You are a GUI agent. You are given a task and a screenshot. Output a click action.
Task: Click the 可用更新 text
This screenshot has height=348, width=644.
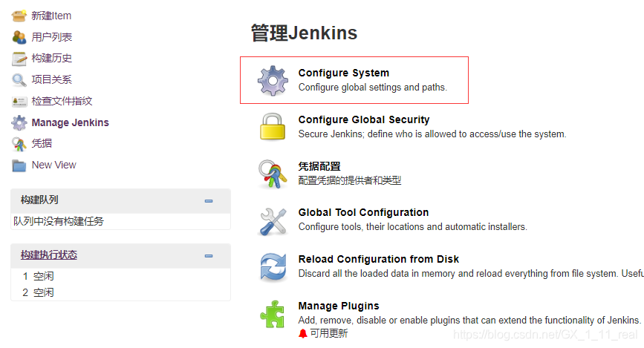(x=329, y=333)
